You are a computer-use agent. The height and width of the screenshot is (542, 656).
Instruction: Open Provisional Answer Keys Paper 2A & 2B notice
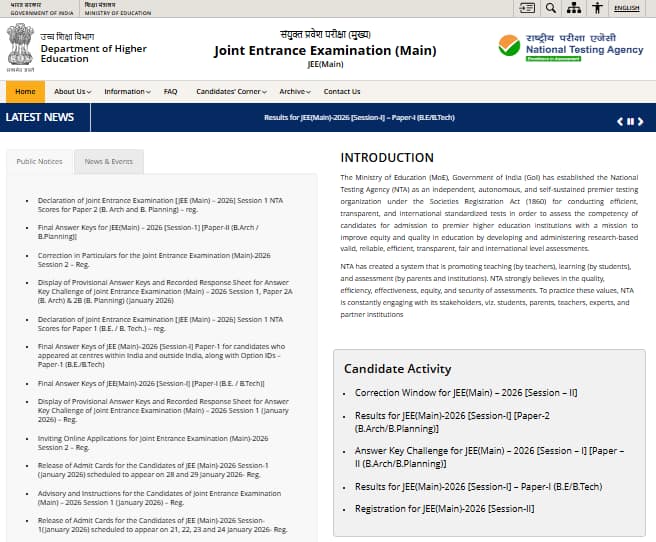coord(165,291)
